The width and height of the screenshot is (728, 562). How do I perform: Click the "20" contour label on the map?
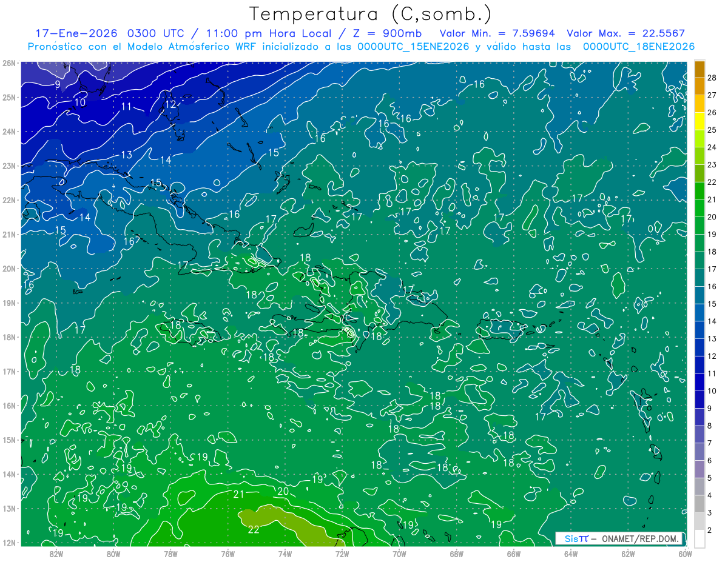click(283, 491)
